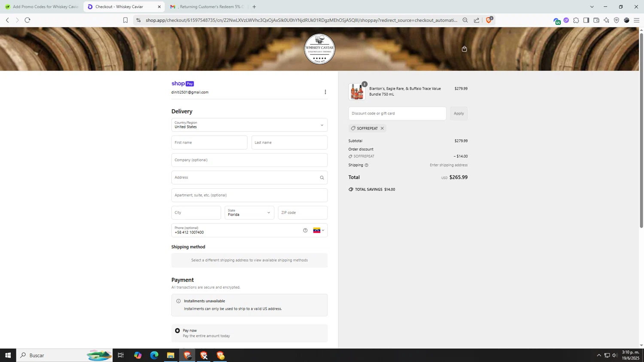Open a new browser tab
The width and height of the screenshot is (644, 362).
pyautogui.click(x=254, y=7)
